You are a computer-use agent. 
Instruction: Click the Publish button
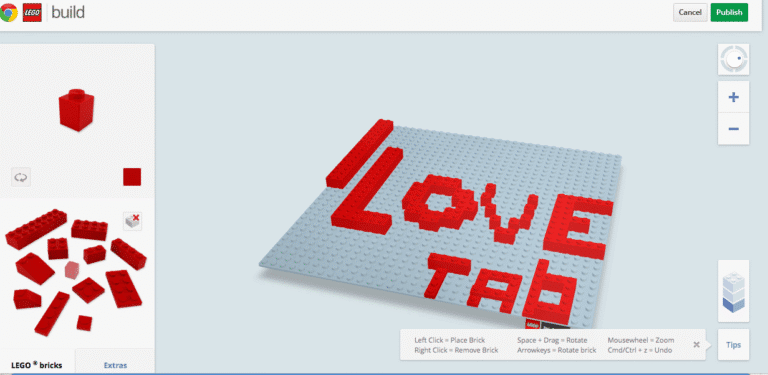coord(729,13)
